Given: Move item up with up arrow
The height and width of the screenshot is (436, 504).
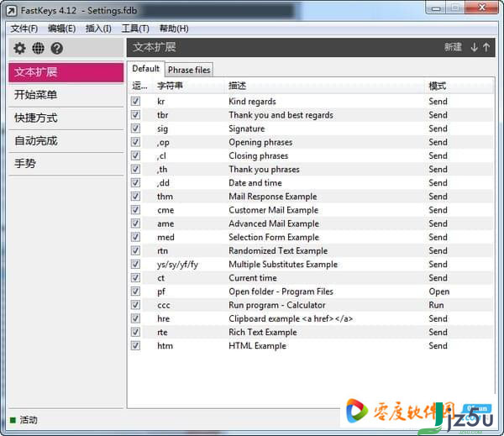Looking at the screenshot, I should click(486, 47).
